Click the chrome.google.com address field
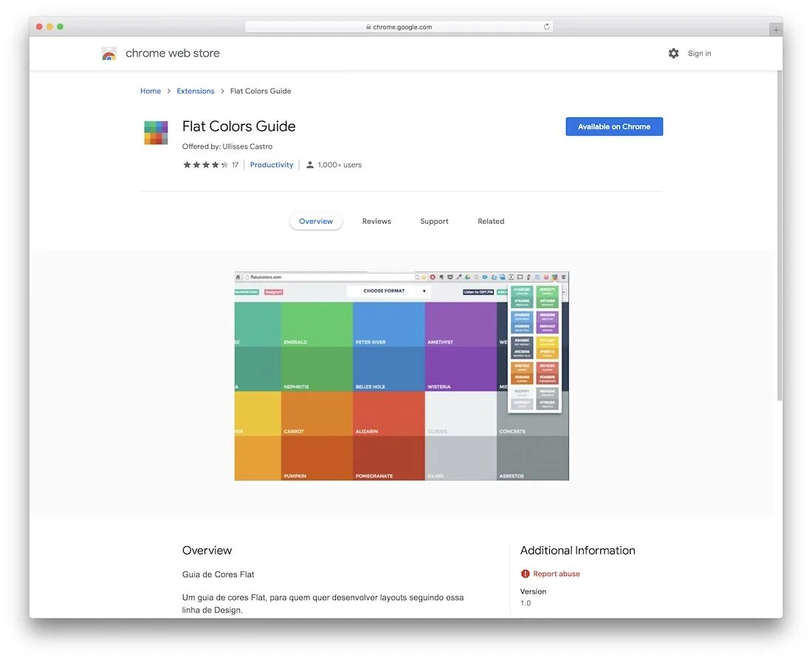 coord(399,27)
